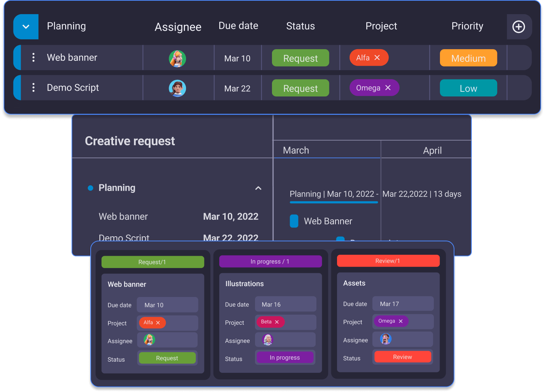544x392 pixels.
Task: Open the Medium priority dropdown
Action: coord(468,58)
